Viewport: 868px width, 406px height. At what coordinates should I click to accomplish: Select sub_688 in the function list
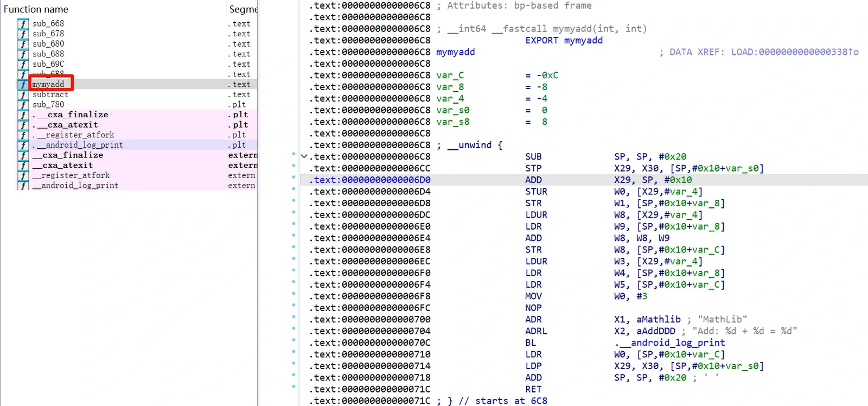tap(48, 54)
